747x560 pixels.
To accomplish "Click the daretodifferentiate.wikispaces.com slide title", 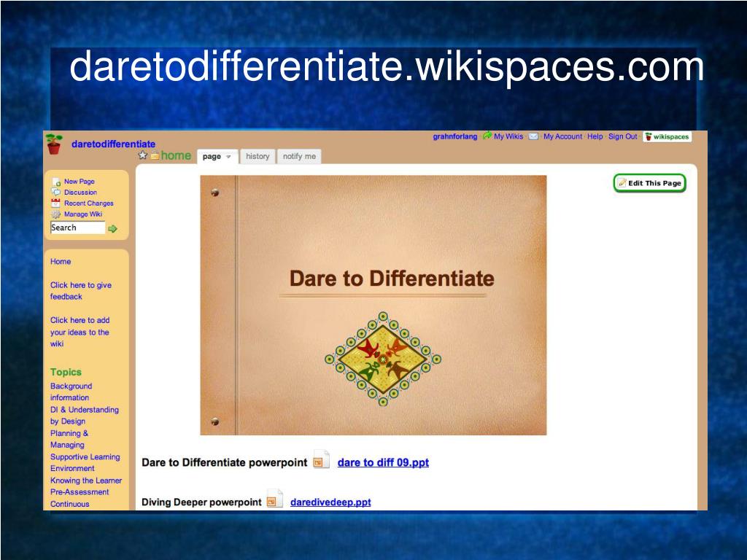I will point(387,66).
